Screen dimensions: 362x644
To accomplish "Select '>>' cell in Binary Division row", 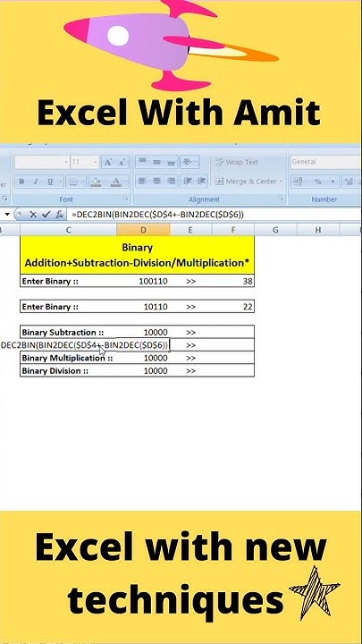I will click(x=190, y=370).
